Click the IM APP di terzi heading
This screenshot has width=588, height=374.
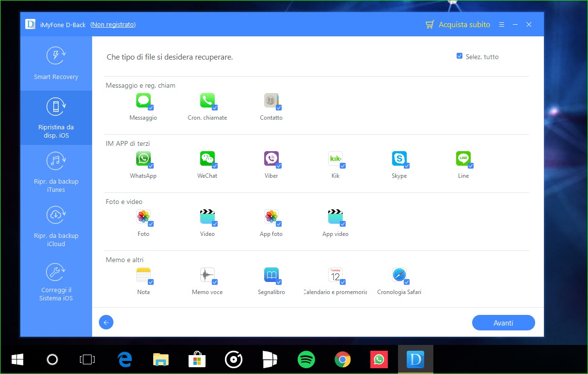tap(128, 143)
